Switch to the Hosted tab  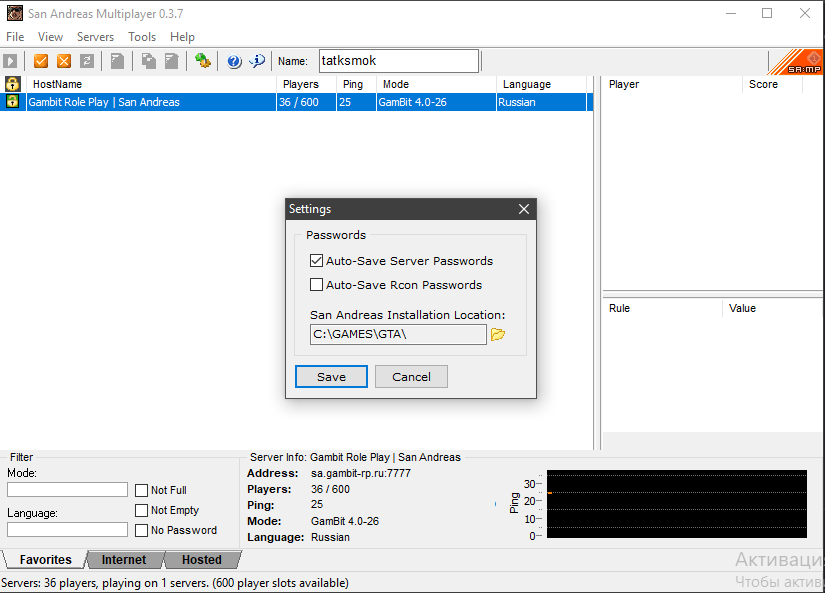pos(202,560)
